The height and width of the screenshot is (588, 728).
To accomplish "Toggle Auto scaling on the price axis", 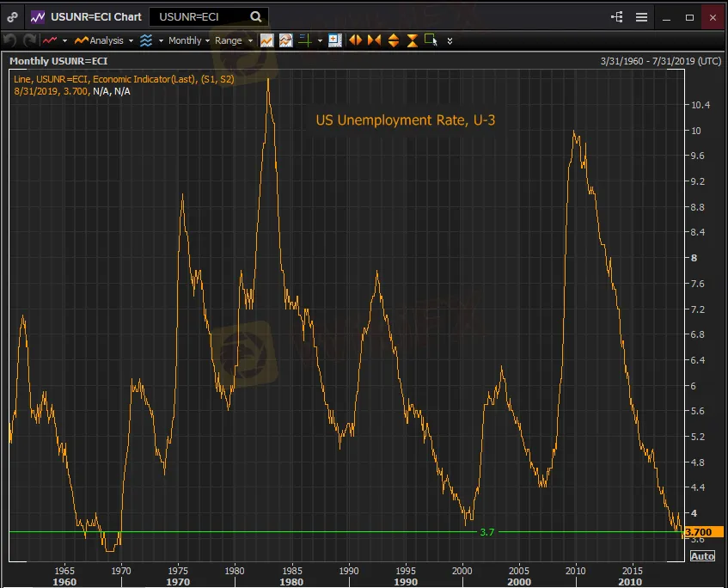I will [701, 556].
